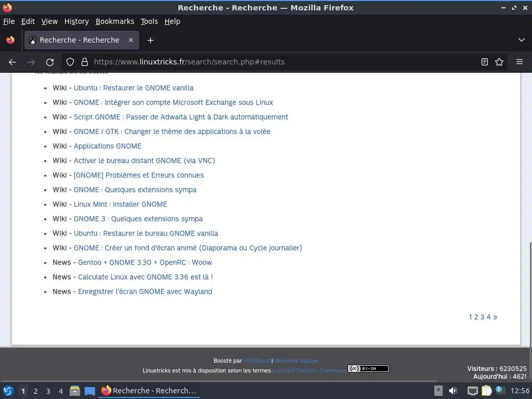Open '[GNOME] Problèmes et Erreurs connues' link
This screenshot has width=532, height=399.
click(x=139, y=176)
